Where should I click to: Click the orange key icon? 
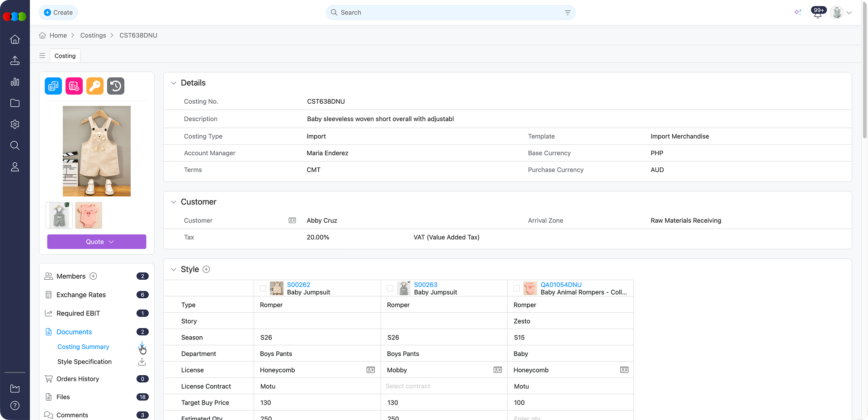point(95,86)
